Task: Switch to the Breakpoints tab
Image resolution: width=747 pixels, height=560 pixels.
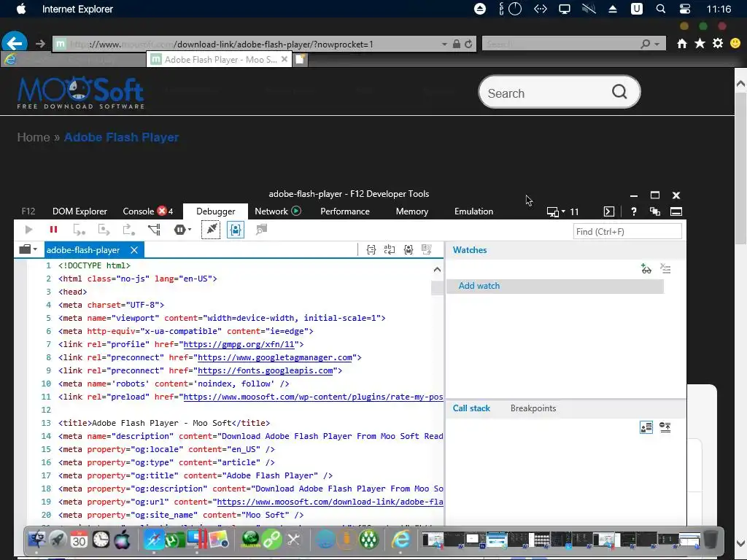Action: pos(533,408)
